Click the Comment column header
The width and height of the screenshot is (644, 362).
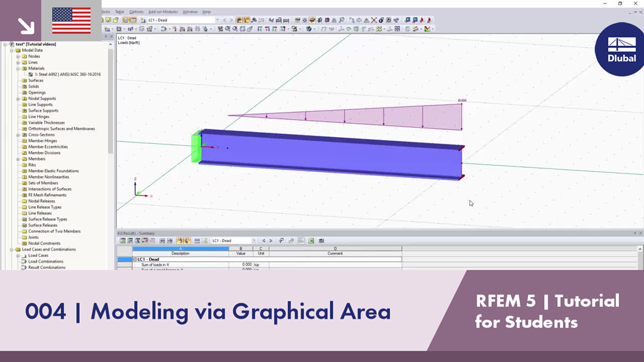point(335,253)
